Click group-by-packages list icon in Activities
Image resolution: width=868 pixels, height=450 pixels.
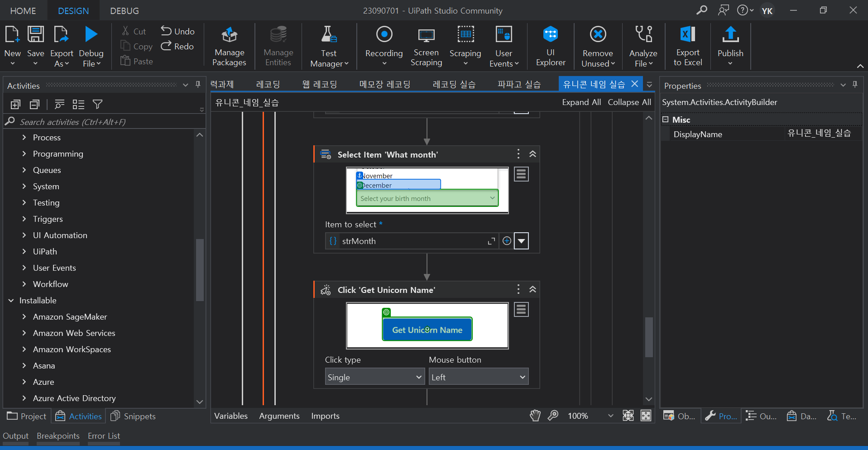[78, 105]
